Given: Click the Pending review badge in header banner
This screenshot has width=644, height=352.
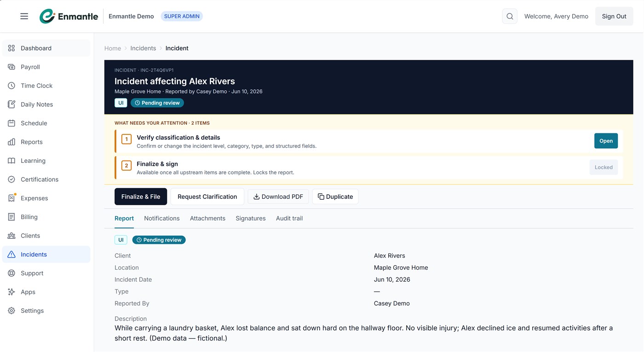Looking at the screenshot, I should click(x=157, y=103).
